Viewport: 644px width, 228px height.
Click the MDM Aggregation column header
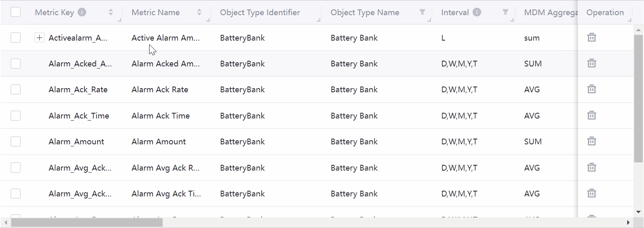pyautogui.click(x=550, y=12)
